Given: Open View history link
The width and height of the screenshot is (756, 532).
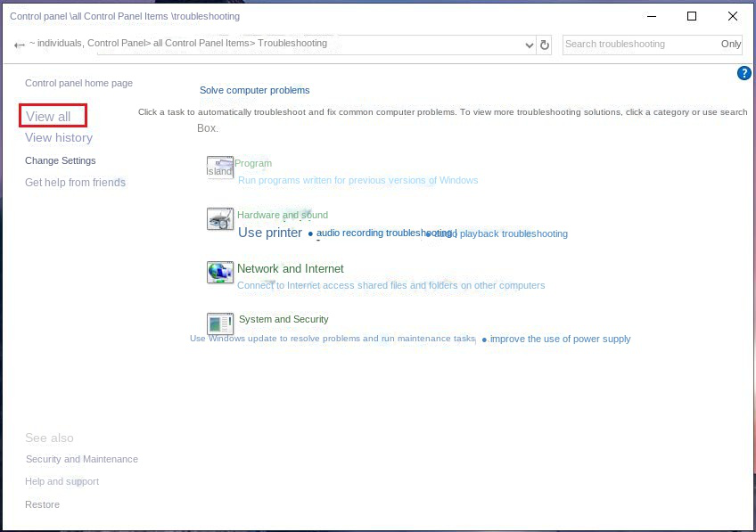Looking at the screenshot, I should coord(59,138).
